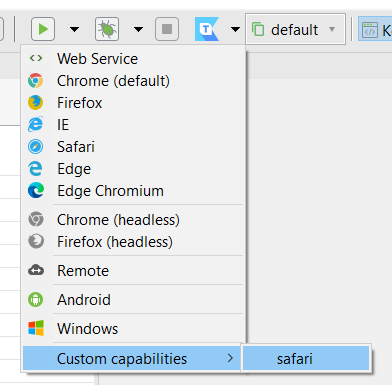
Task: Select Web Service from the run menu
Action: 133,59
